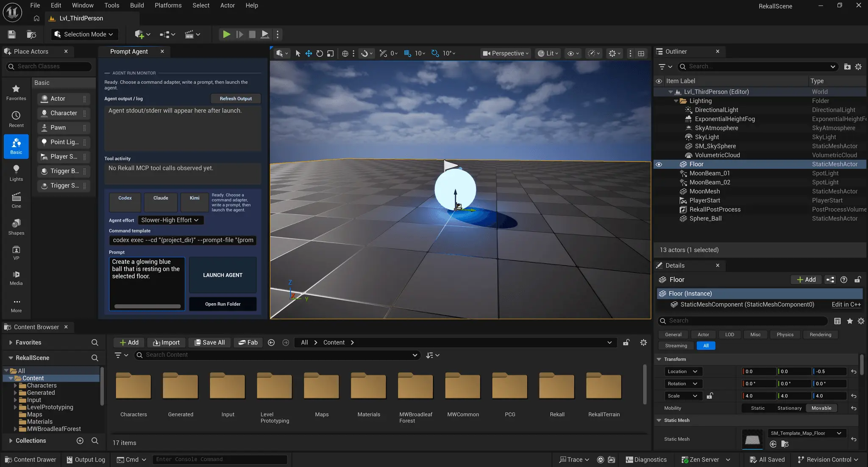Click the prompt text box horizontal scrollbar
The width and height of the screenshot is (868, 467).
coord(147,306)
